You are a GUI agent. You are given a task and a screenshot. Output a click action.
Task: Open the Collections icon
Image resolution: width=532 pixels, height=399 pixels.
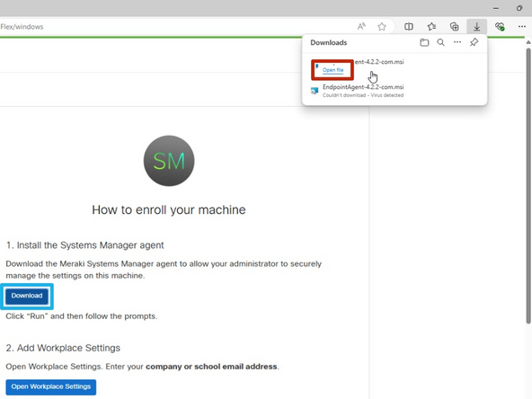[x=455, y=26]
